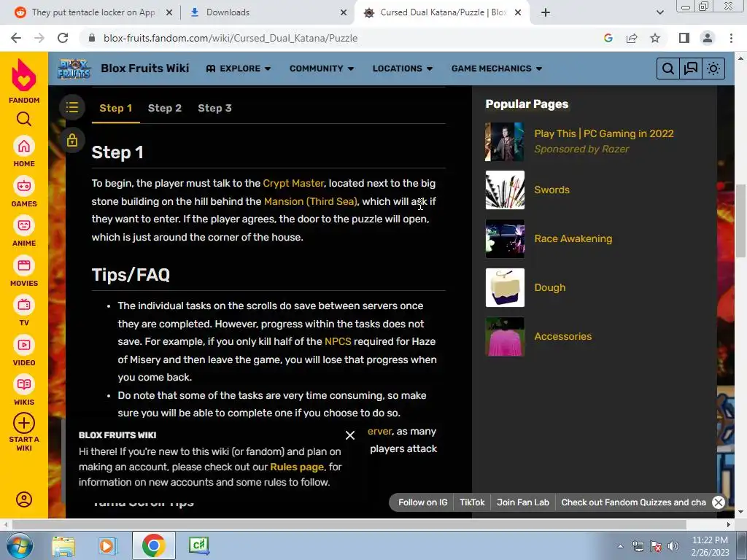Image resolution: width=747 pixels, height=560 pixels.
Task: Open the Rules page link
Action: tap(297, 467)
